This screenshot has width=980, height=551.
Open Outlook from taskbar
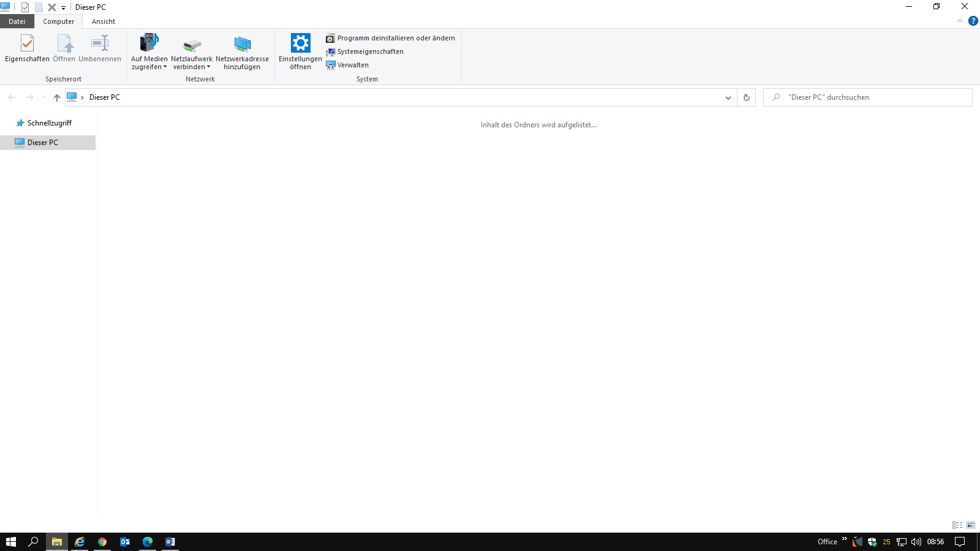point(125,542)
